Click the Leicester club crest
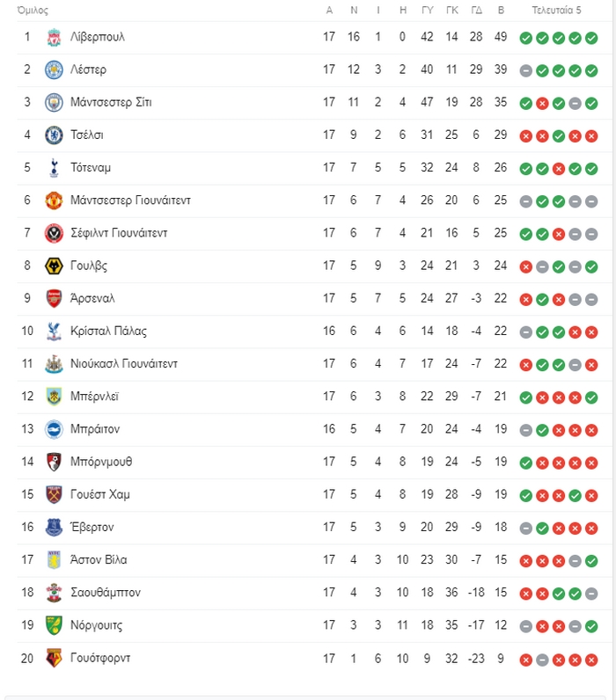The height and width of the screenshot is (700, 616). point(54,70)
